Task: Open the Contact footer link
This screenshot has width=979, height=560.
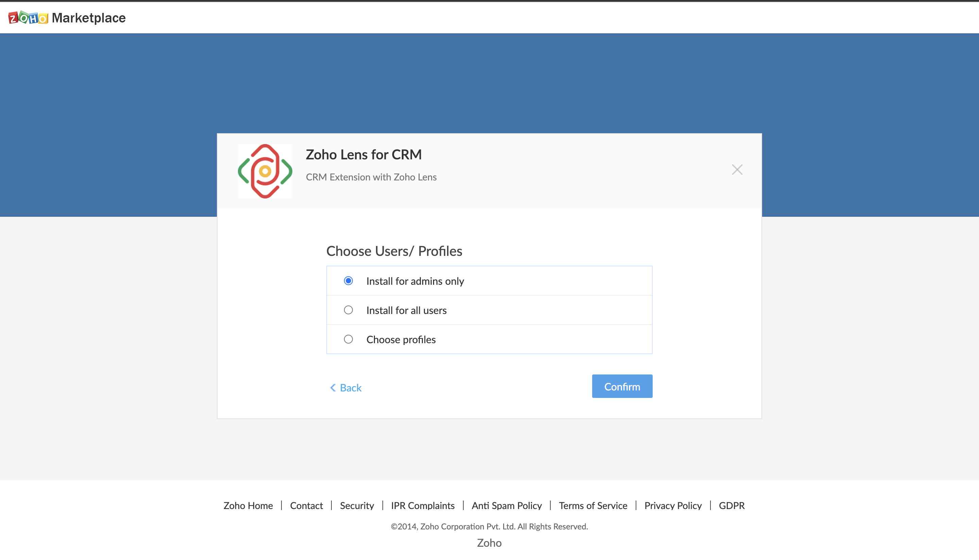Action: (x=306, y=505)
